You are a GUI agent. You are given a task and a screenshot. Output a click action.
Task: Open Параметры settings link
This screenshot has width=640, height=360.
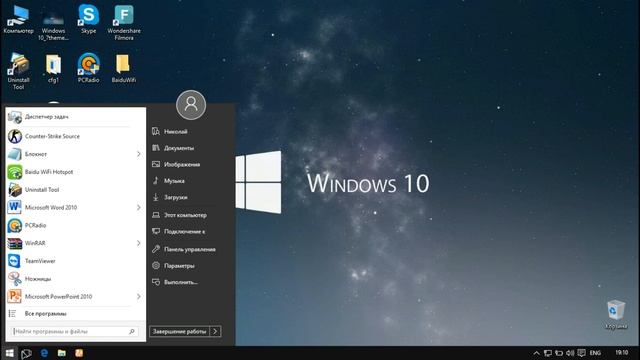(173, 266)
